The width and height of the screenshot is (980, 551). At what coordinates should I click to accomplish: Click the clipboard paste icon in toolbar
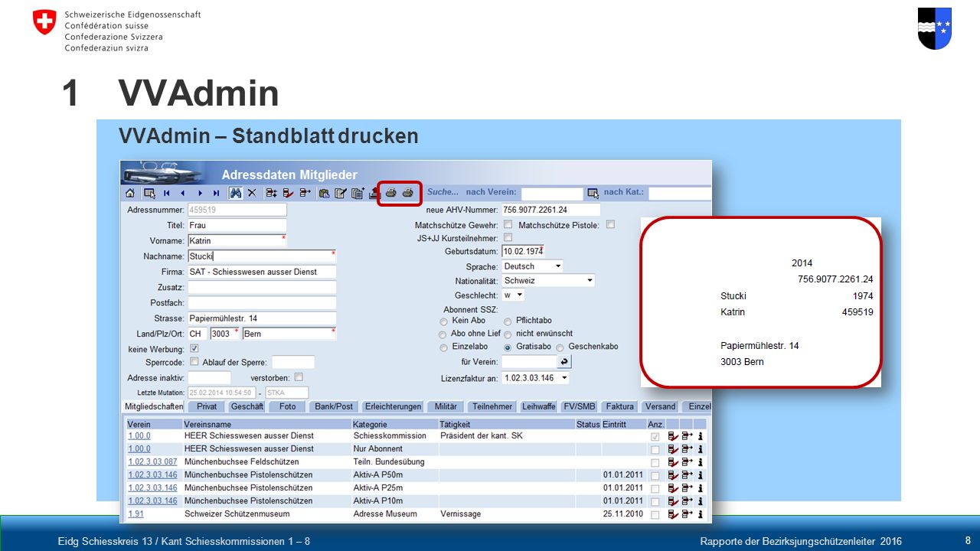(324, 193)
